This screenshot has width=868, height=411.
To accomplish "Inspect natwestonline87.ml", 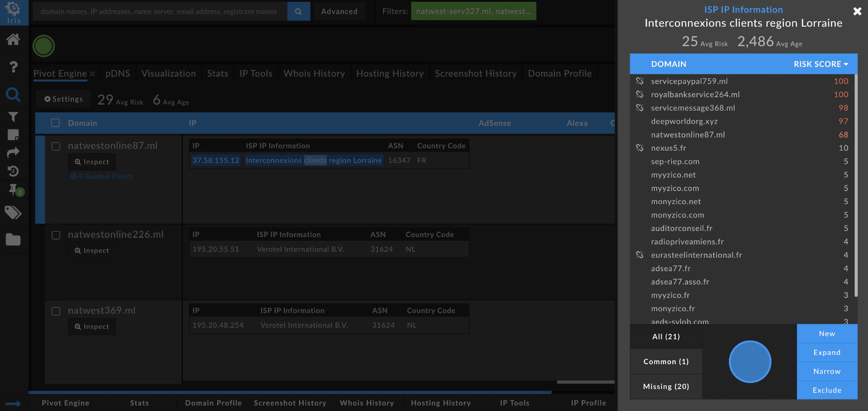I will [x=92, y=162].
